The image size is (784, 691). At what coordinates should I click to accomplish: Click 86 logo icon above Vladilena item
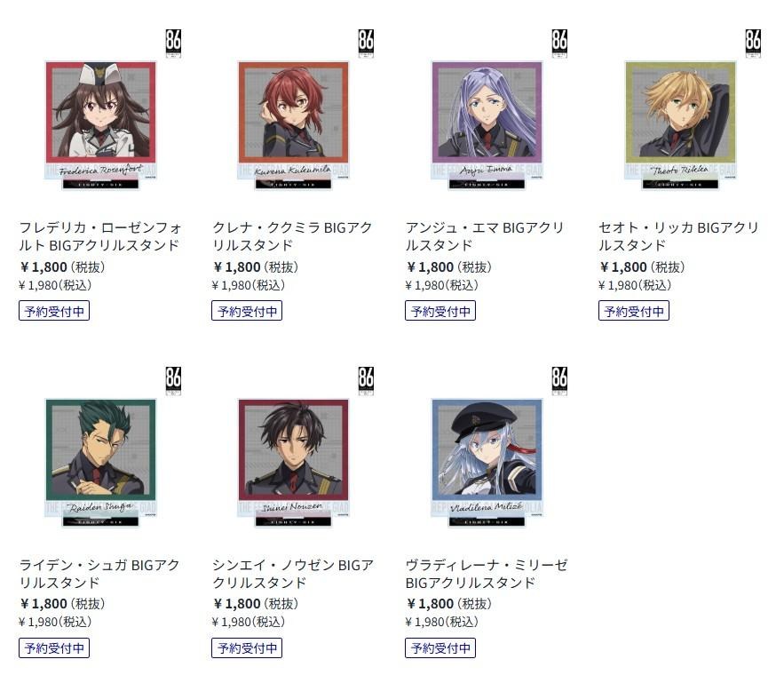coord(559,381)
